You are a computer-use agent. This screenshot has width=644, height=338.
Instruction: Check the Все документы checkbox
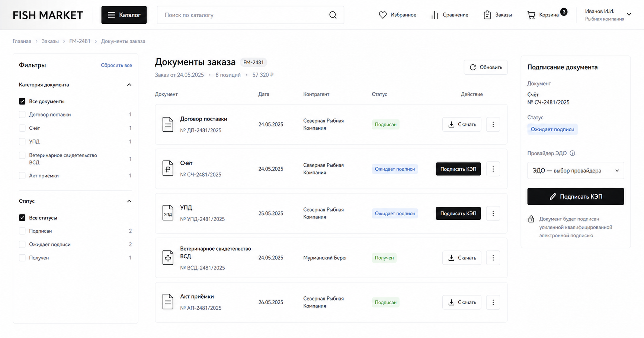click(22, 101)
